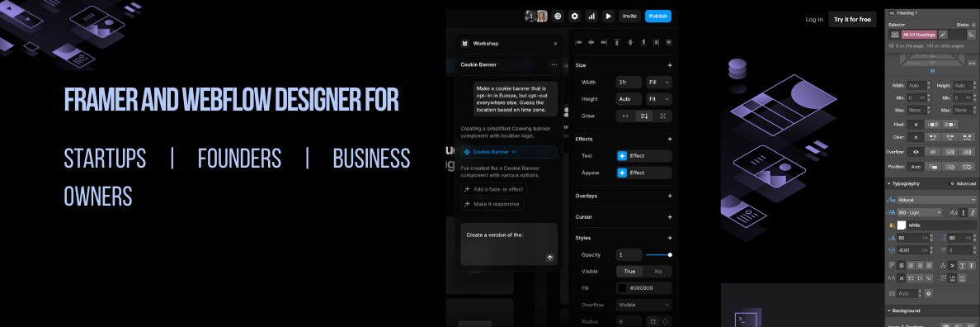Open the Cookie Banner more options menu
The height and width of the screenshot is (327, 980).
554,64
